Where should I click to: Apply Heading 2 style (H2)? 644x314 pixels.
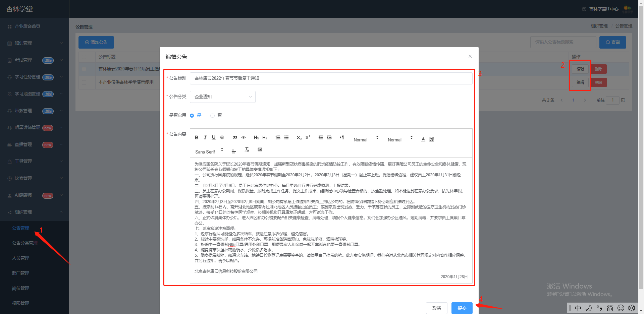[265, 137]
